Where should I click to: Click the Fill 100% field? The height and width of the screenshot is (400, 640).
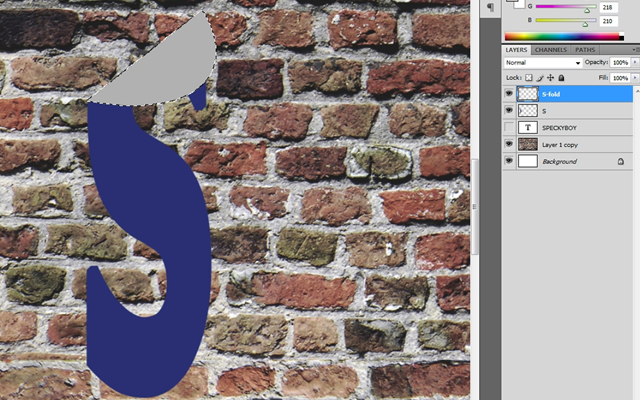(620, 78)
